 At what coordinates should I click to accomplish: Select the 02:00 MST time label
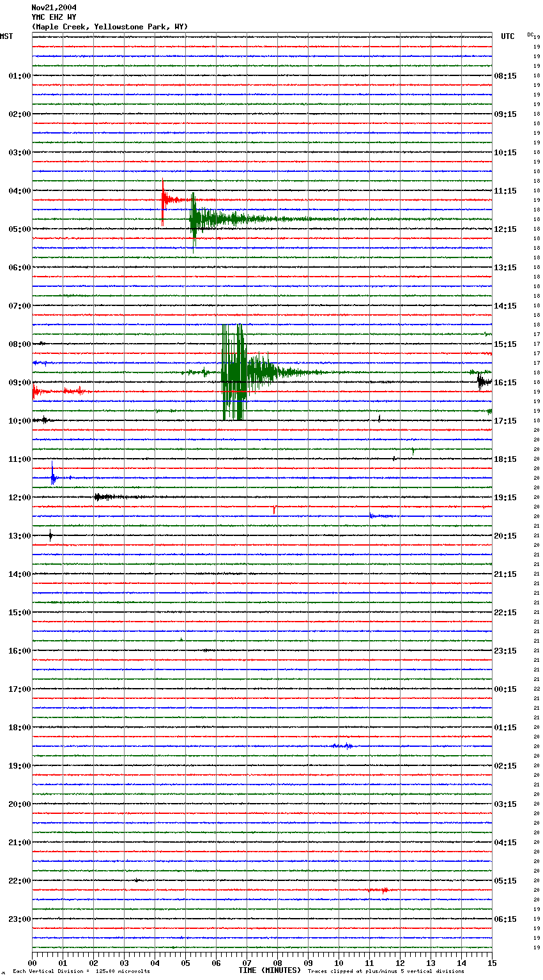coord(20,114)
